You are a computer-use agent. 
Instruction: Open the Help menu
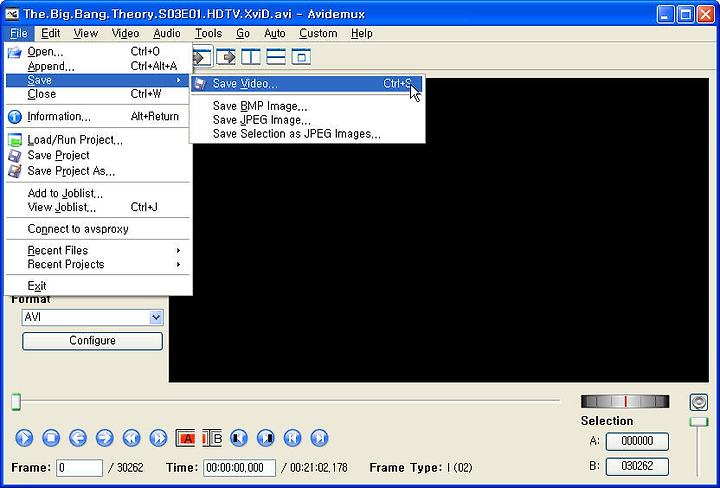pyautogui.click(x=362, y=34)
